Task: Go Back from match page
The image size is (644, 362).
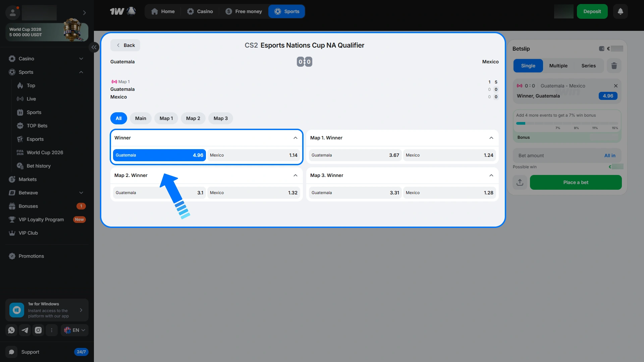Action: 125,45
